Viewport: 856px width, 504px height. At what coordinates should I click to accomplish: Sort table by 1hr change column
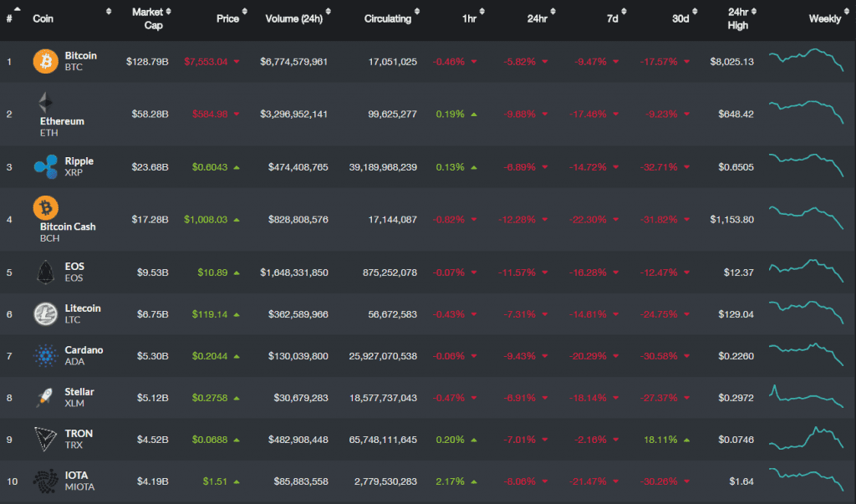(482, 12)
